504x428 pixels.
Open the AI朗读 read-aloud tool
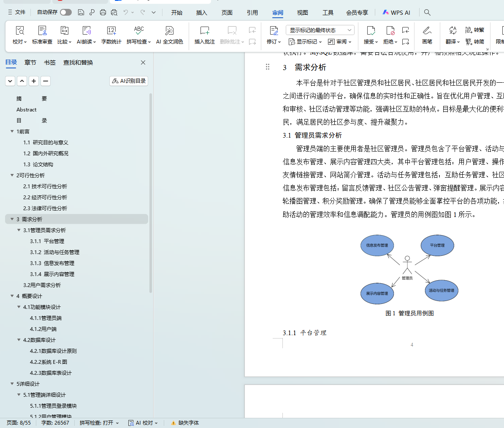(87, 31)
